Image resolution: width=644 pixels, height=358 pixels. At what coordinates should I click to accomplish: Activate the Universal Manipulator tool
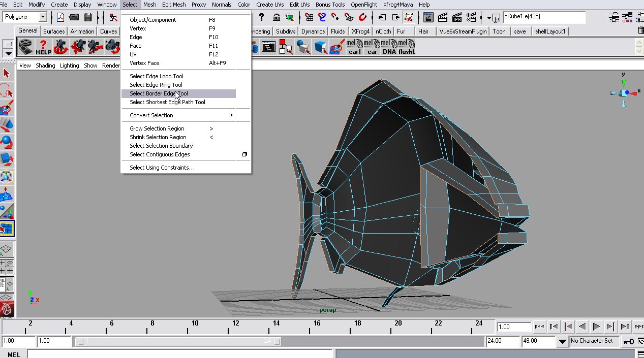(7, 177)
